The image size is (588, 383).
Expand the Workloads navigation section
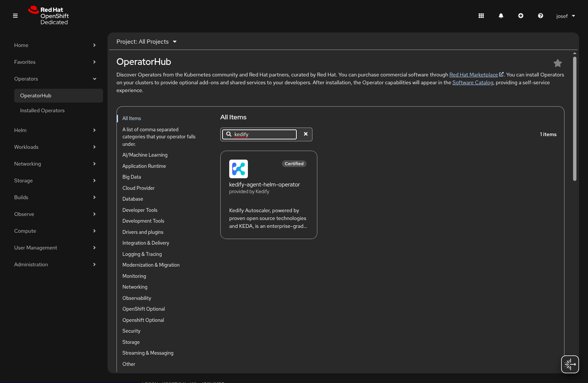click(x=55, y=147)
